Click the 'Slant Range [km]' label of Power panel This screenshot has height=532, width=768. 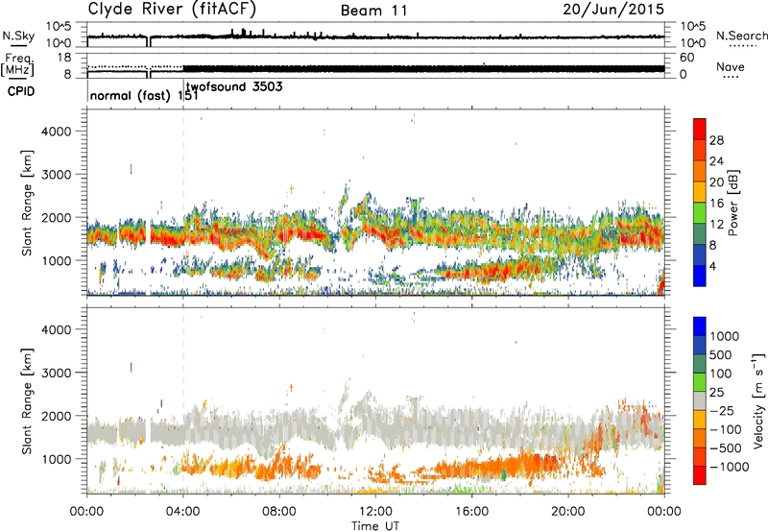[x=27, y=203]
